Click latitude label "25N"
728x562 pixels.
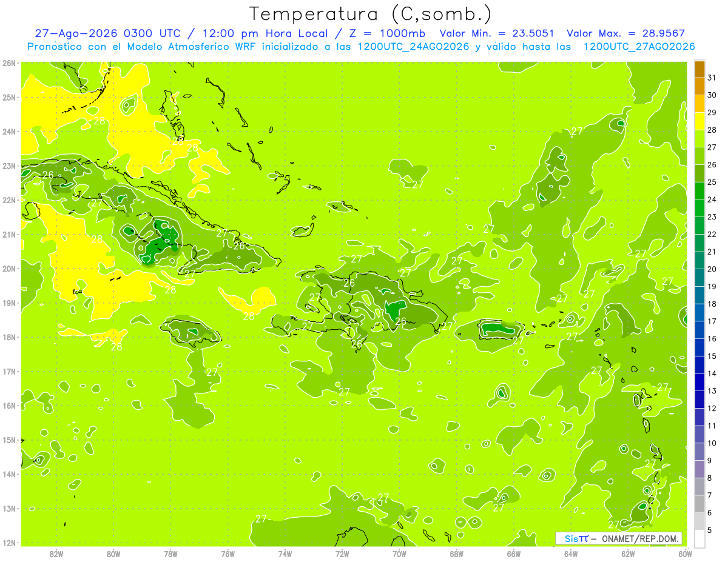9,97
